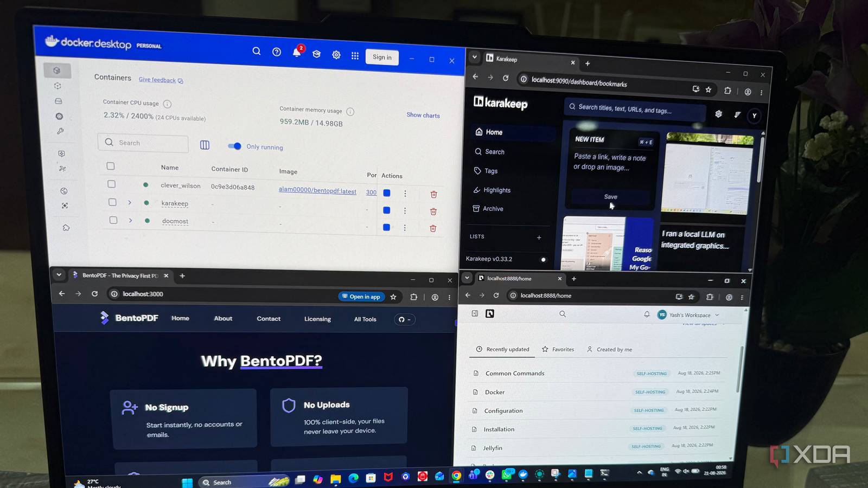Click the Docker column chooser icon
Image resolution: width=868 pixels, height=488 pixels.
tap(205, 145)
